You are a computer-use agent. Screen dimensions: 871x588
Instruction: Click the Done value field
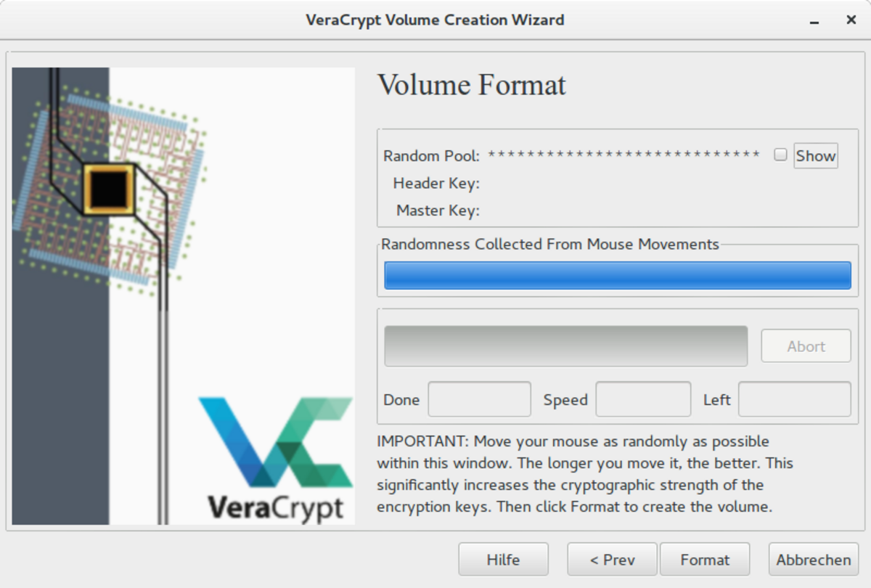tap(479, 399)
